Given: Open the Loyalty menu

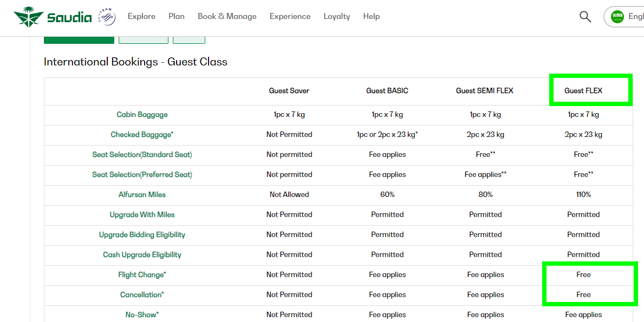Looking at the screenshot, I should tap(337, 16).
